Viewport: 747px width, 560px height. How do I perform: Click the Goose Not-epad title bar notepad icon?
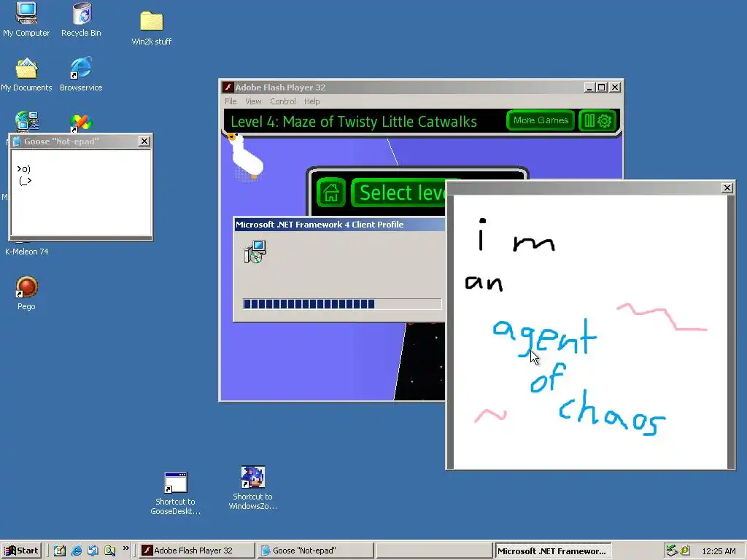click(17, 141)
